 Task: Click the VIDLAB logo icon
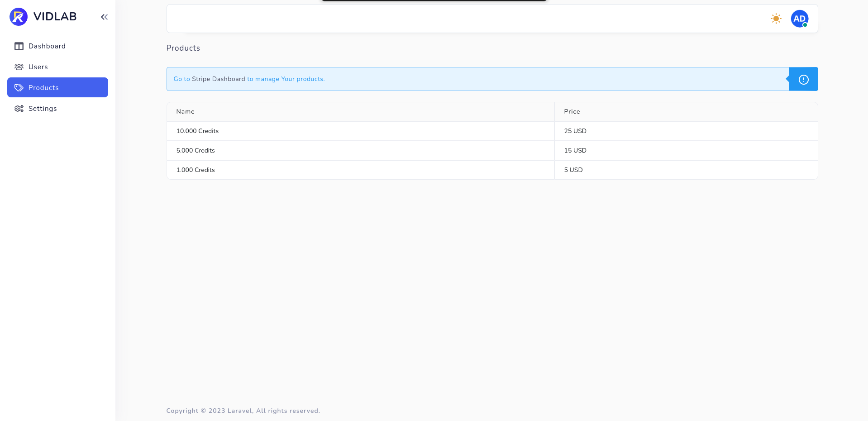[x=19, y=17]
